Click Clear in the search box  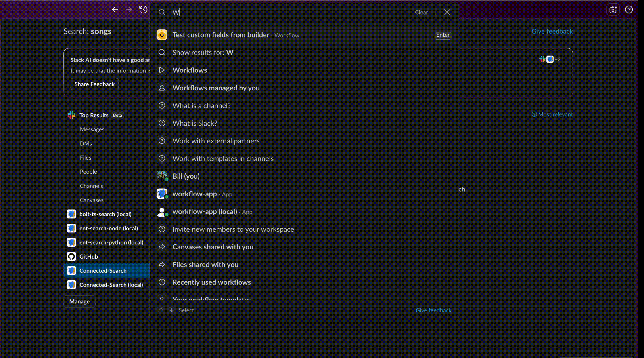[421, 12]
